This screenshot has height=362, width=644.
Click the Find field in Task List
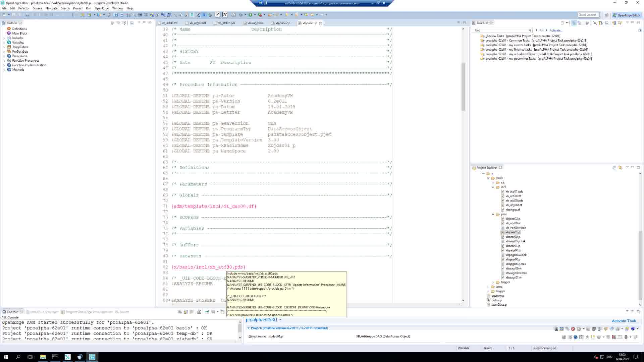point(502,31)
